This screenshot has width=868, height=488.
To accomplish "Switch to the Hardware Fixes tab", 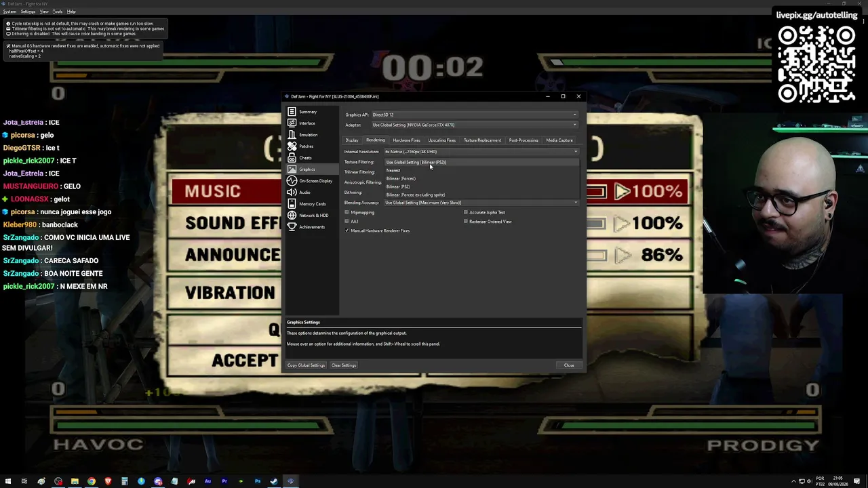I will point(407,140).
